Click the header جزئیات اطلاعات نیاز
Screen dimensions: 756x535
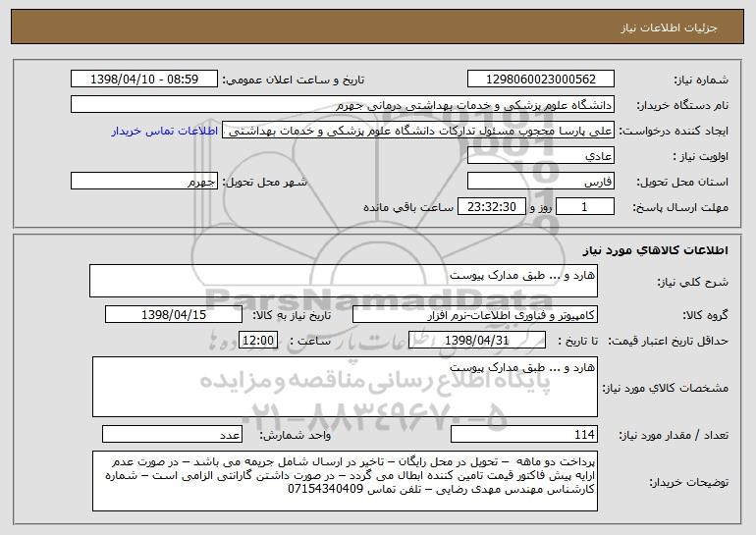669,27
